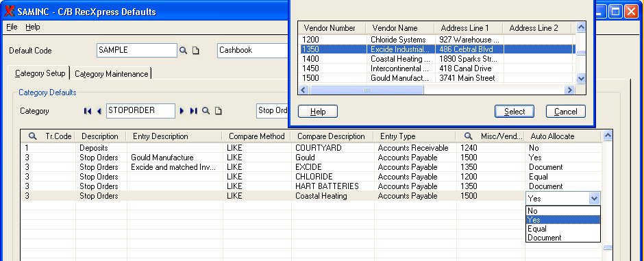The width and height of the screenshot is (644, 261).
Task: Click the Misc/Vendor column finder icon
Action: tap(468, 136)
